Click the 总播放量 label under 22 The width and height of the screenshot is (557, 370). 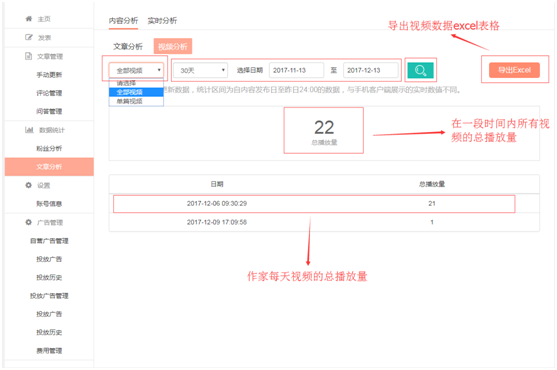(x=324, y=142)
